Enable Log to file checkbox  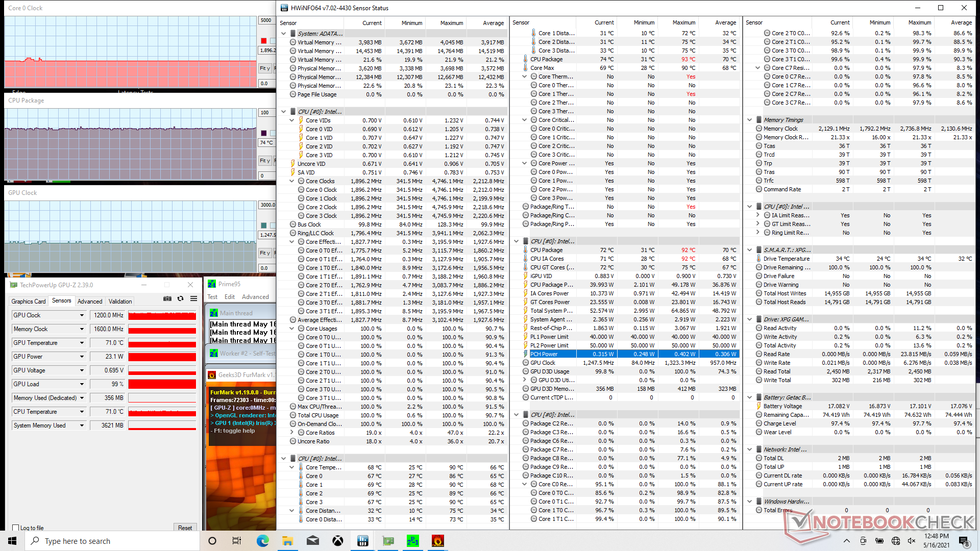(x=16, y=528)
